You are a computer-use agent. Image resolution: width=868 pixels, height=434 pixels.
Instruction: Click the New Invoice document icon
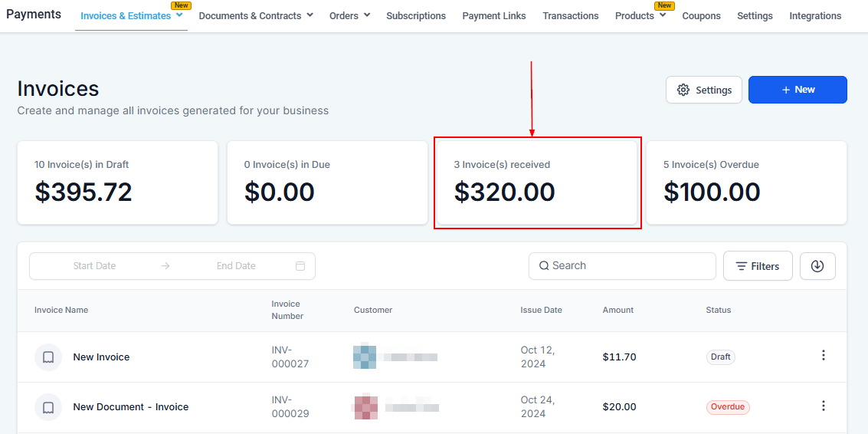[48, 357]
